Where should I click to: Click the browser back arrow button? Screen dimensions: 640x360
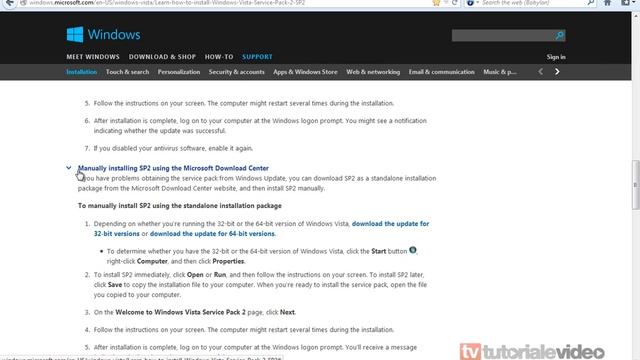[9, 3]
